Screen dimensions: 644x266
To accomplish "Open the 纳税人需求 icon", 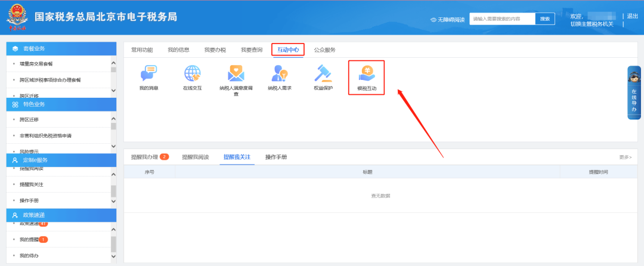I will (280, 73).
